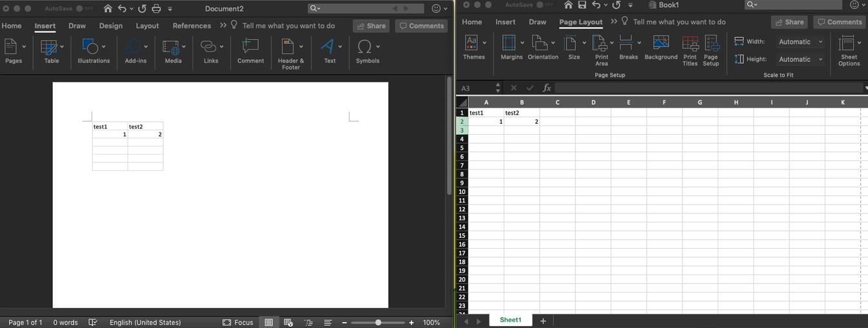Open the feedback smiley dropdown in Word
The height and width of the screenshot is (328, 868).
coord(440,8)
